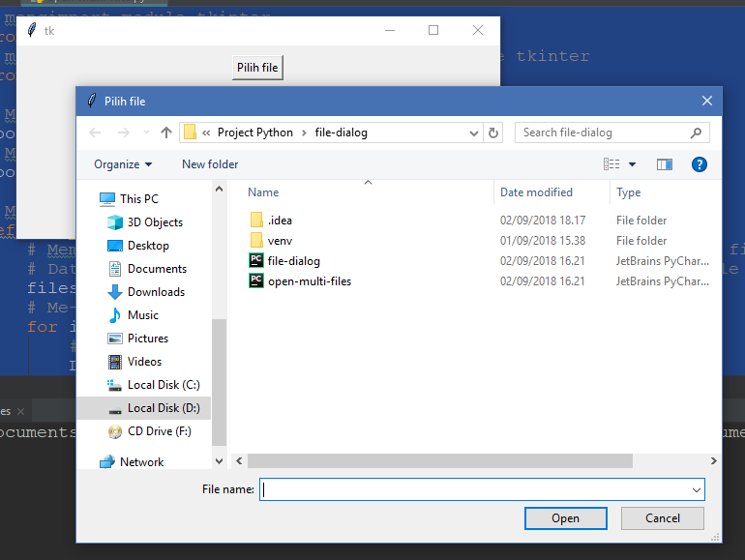Image resolution: width=745 pixels, height=560 pixels.
Task: Go forward with the right arrow in dialog
Action: click(123, 133)
